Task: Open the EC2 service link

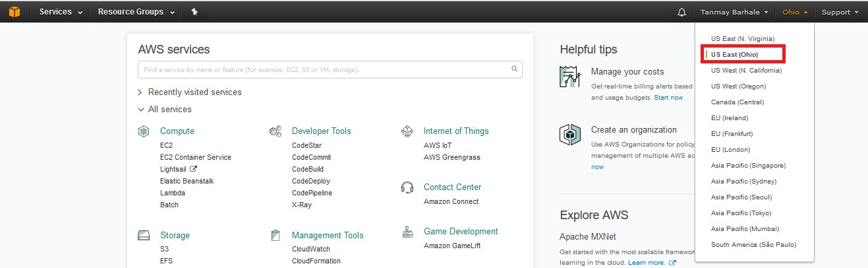Action: click(166, 145)
